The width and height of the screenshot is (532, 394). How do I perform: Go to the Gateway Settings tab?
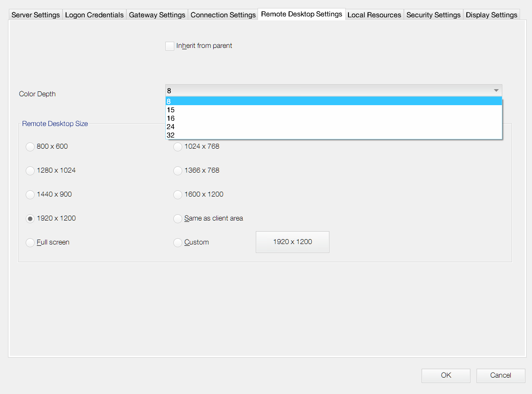(157, 15)
